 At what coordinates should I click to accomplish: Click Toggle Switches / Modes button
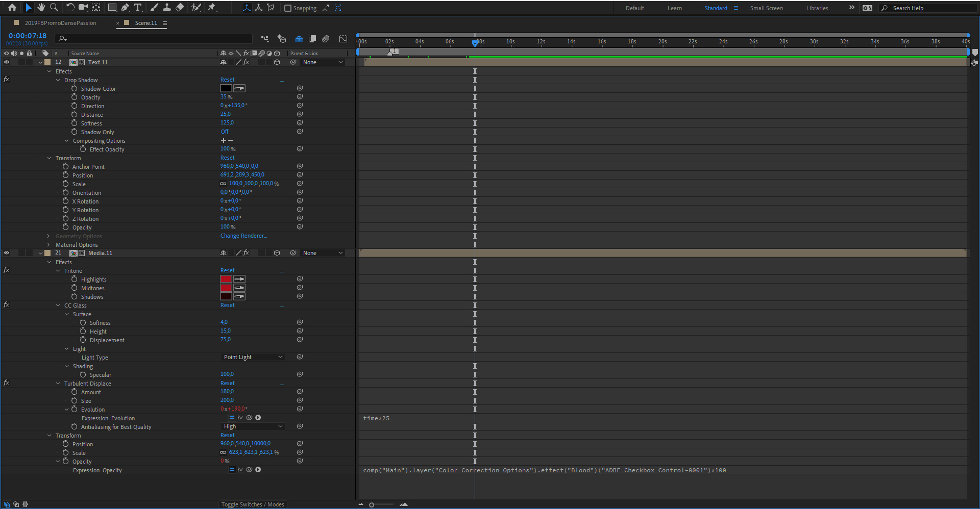253,504
